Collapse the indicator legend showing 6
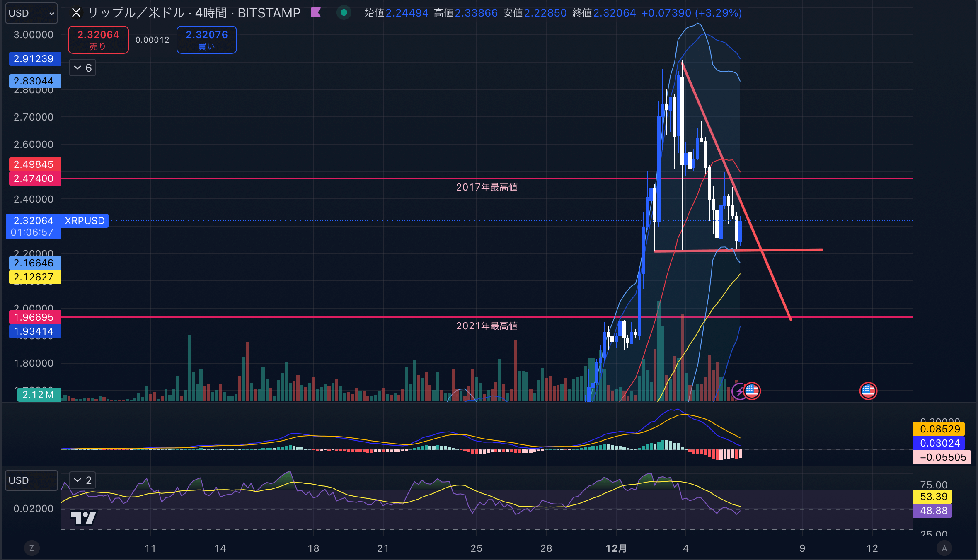Image resolution: width=978 pixels, height=560 pixels. (82, 68)
